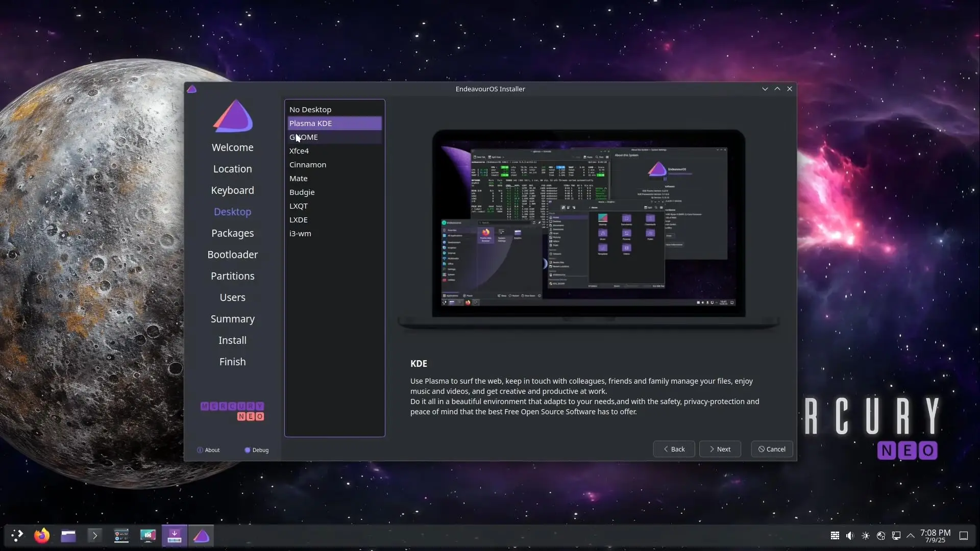980x551 pixels.
Task: Pick Cinnamon in the desktop list
Action: [334, 165]
